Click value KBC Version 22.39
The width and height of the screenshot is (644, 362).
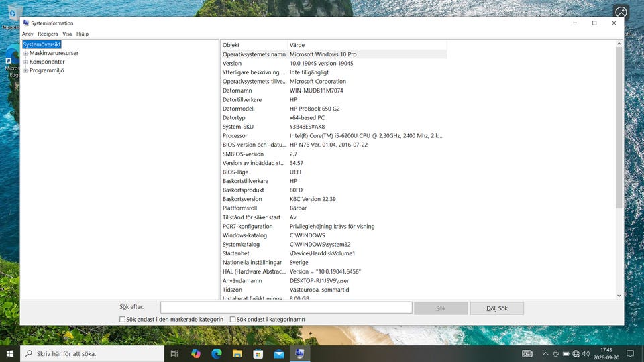point(313,199)
